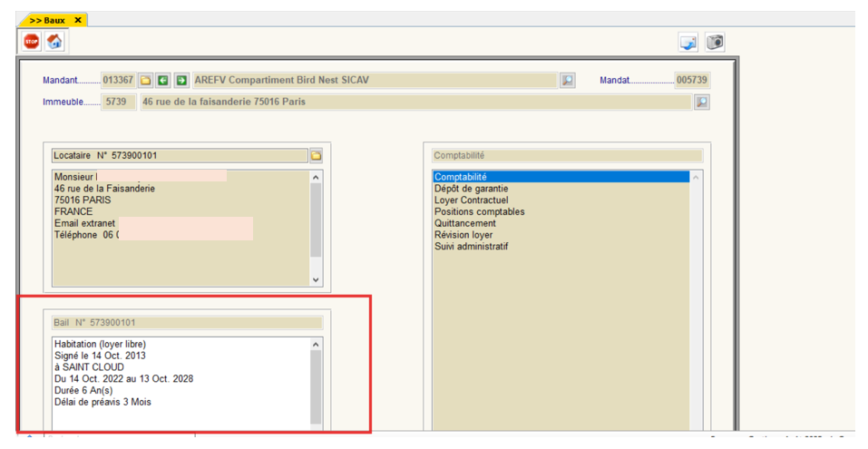Click the camera icon in top toolbar
The height and width of the screenshot is (449, 868).
[x=715, y=42]
